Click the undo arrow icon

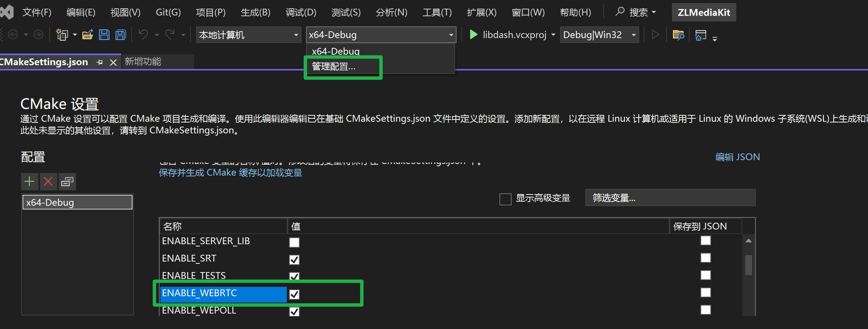pyautogui.click(x=143, y=35)
